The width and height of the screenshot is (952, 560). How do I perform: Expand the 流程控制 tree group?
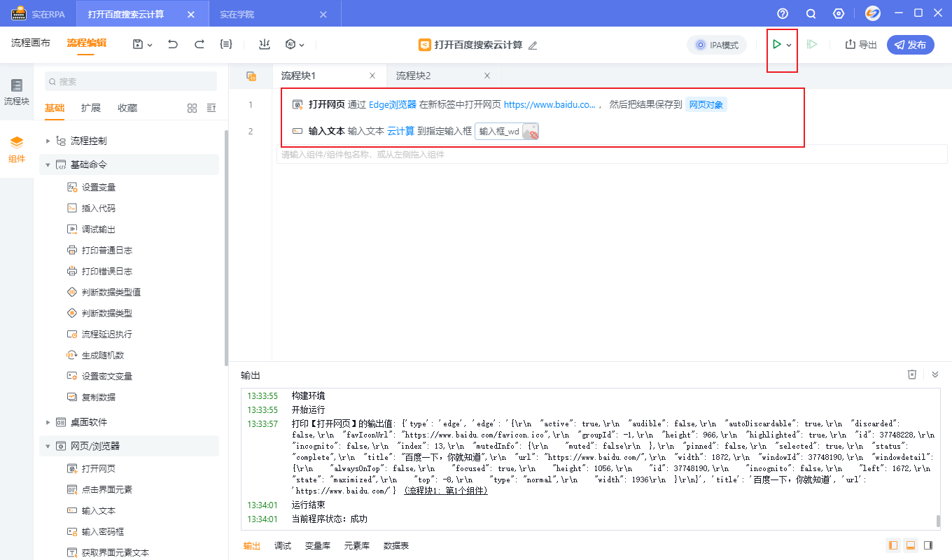point(48,141)
